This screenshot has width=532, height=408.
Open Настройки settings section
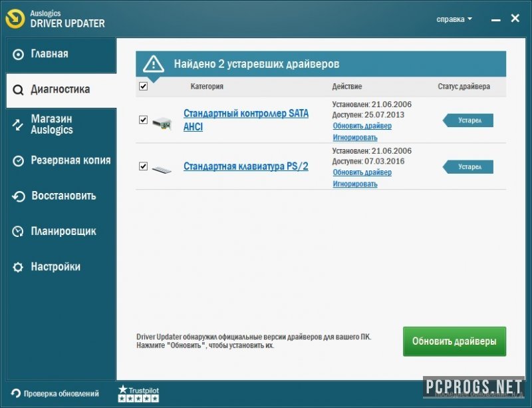61,267
